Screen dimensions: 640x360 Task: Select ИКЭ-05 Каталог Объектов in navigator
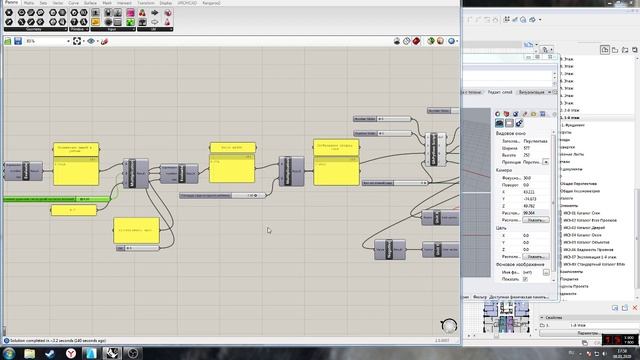pos(586,242)
